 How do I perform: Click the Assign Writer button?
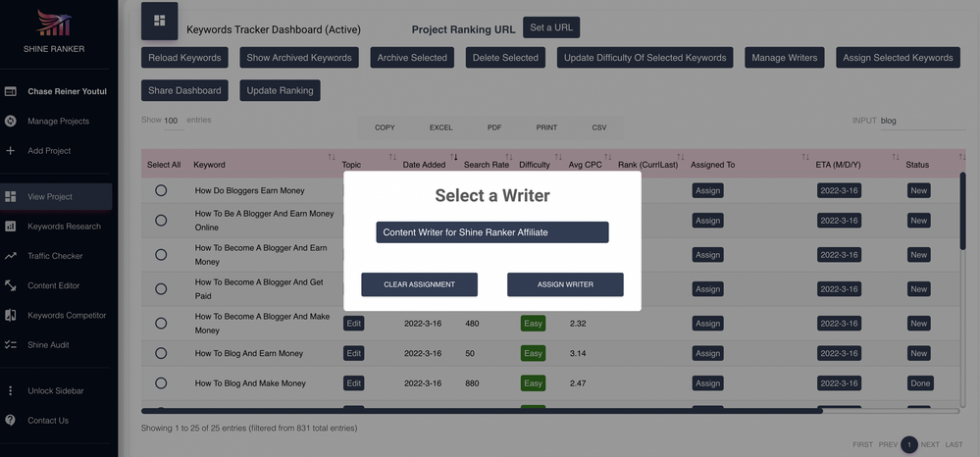click(x=565, y=285)
